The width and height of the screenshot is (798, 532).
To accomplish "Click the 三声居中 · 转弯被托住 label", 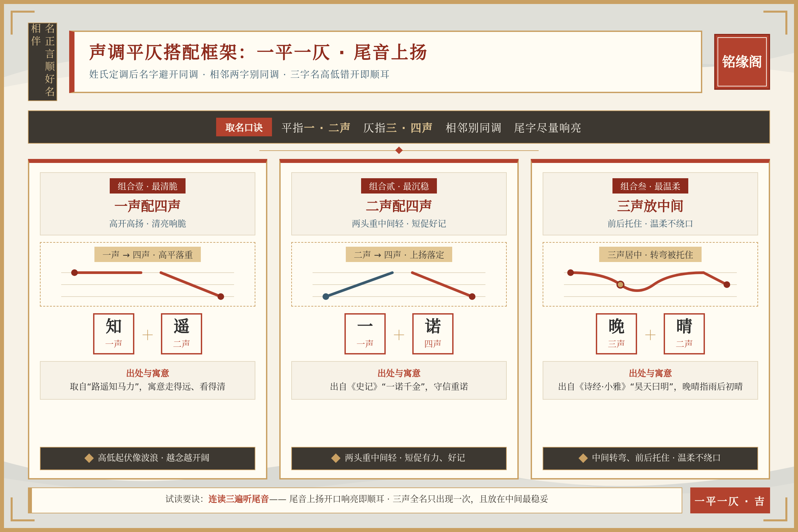I will tap(650, 254).
